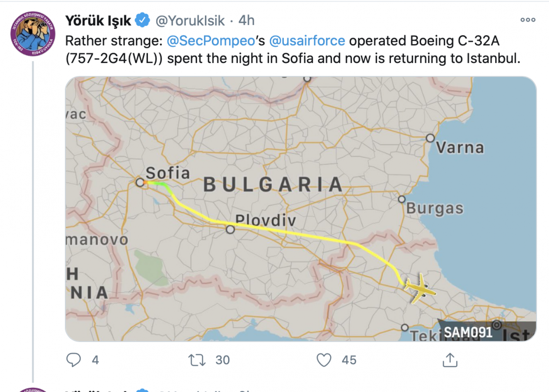This screenshot has height=392, width=549.
Task: Click the Sofia city marker on map
Action: point(140,182)
